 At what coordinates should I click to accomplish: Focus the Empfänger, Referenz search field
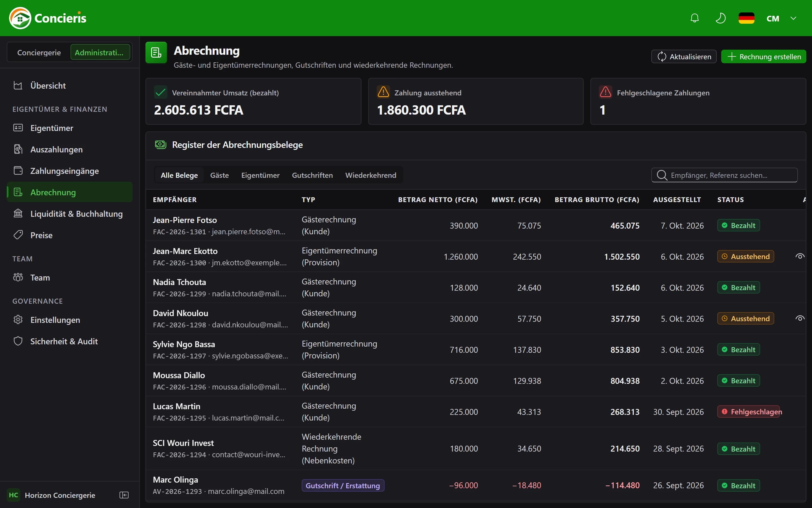[724, 175]
